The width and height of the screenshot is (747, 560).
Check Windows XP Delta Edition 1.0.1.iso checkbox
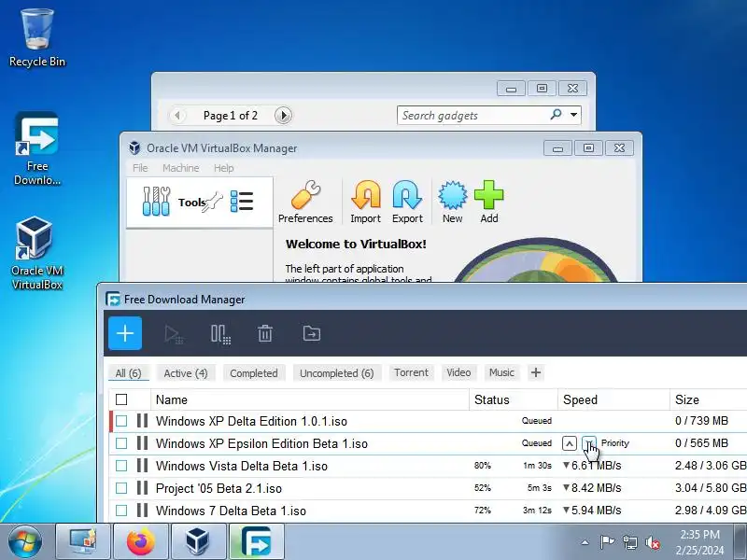point(121,421)
